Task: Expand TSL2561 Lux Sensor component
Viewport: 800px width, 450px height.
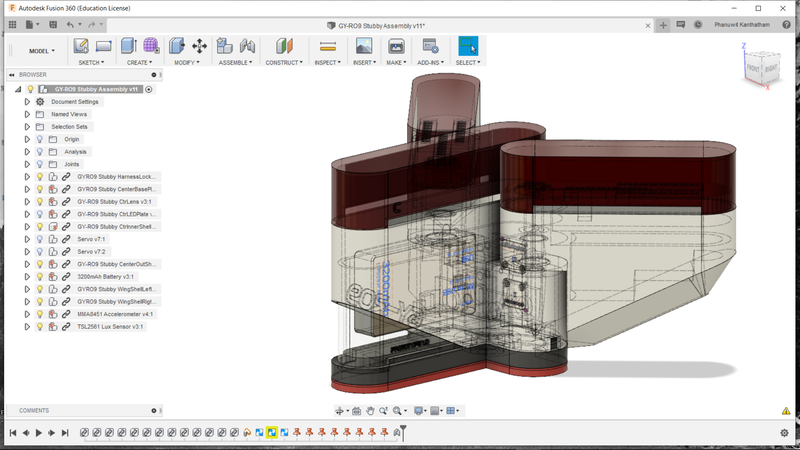Action: (x=28, y=326)
